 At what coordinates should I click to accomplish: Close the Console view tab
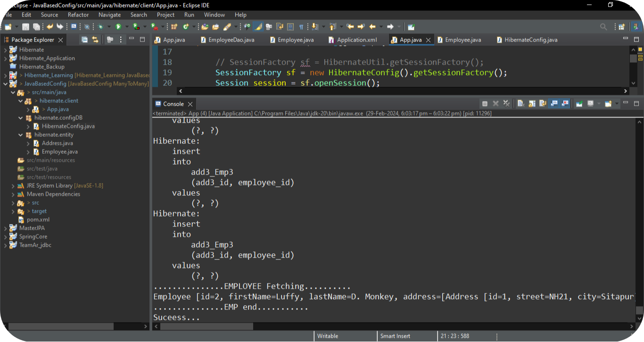190,104
